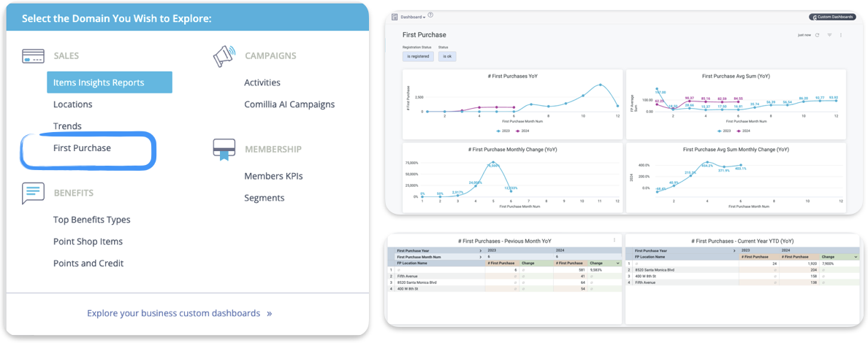This screenshot has width=868, height=343.
Task: Click 8520 Santa Monica Blvd in Current Year YTD table
Action: pos(655,270)
